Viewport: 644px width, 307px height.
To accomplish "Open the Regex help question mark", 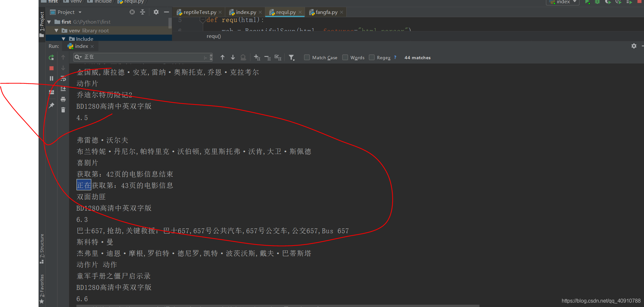I will click(x=395, y=57).
